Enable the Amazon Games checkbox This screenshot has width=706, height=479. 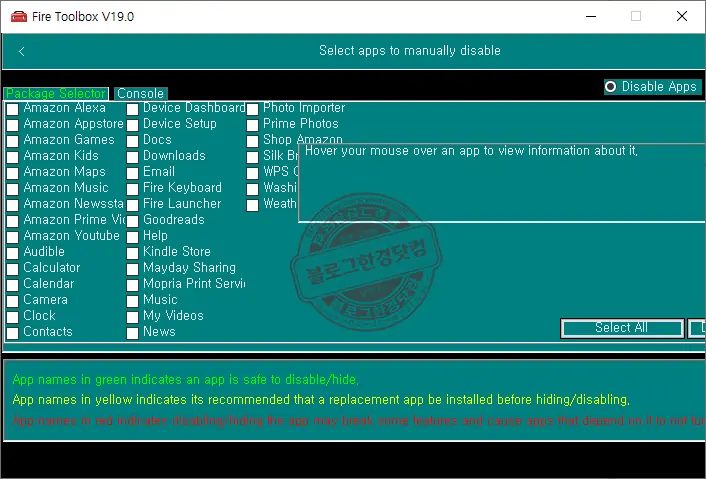tap(13, 141)
